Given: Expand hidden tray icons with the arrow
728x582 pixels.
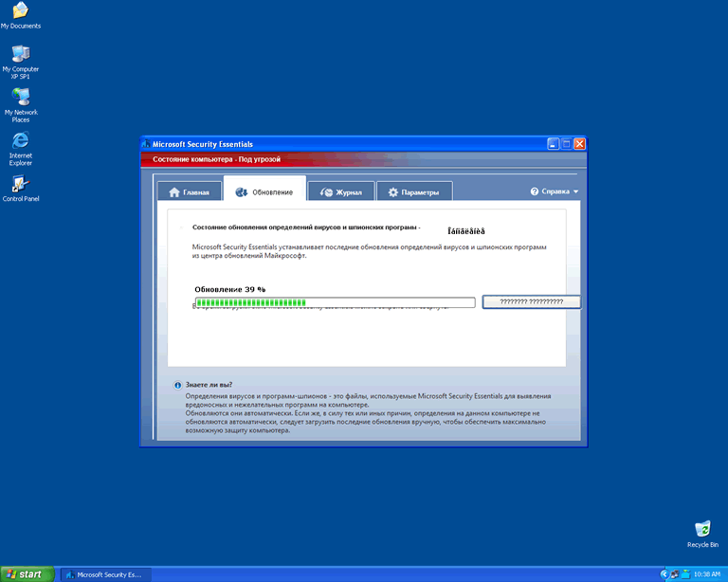Looking at the screenshot, I should [x=664, y=573].
